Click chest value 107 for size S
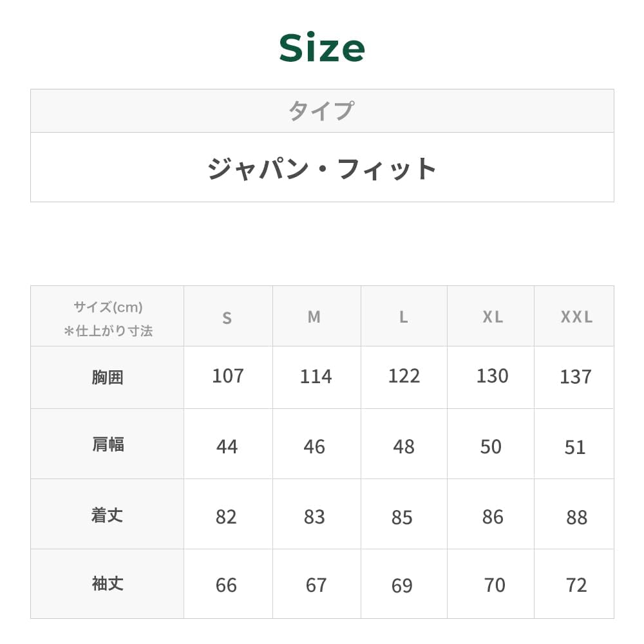Screen dimensions: 644x644 (227, 376)
